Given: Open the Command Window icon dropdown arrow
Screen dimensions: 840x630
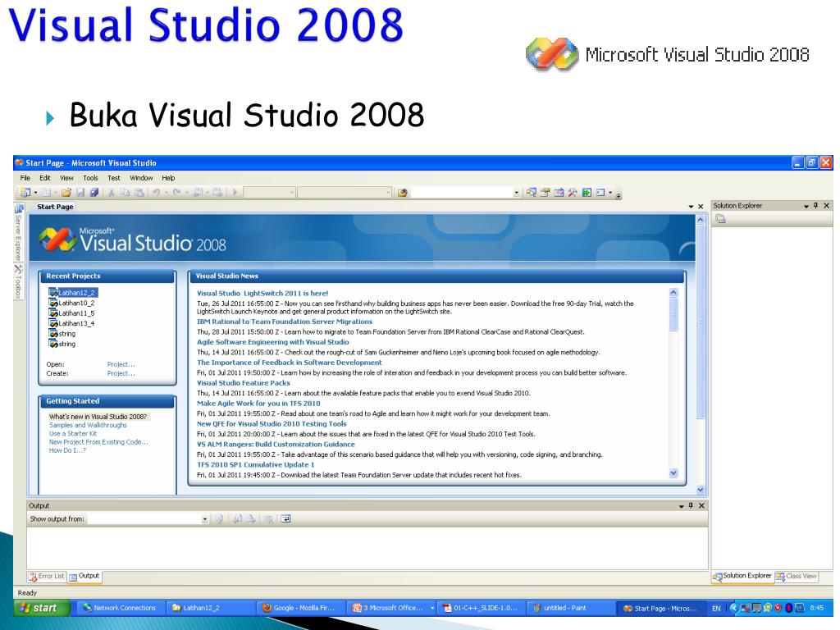Looking at the screenshot, I should coord(610,192).
